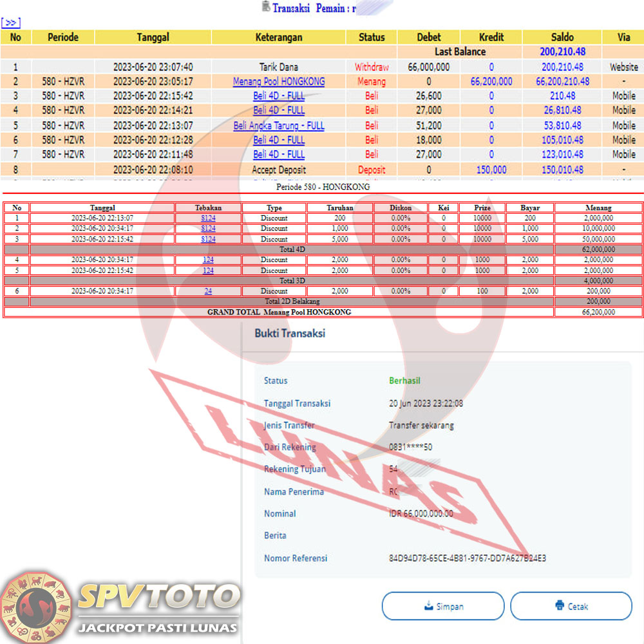The width and height of the screenshot is (644, 644).
Task: Click the printer icon on Cetak button
Action: [x=559, y=606]
